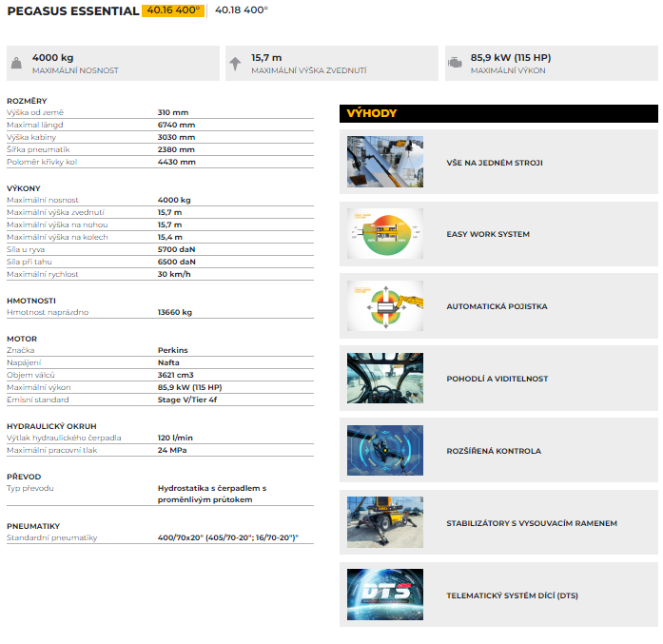
Task: Select the Výška kabiny row label
Action: [x=31, y=137]
